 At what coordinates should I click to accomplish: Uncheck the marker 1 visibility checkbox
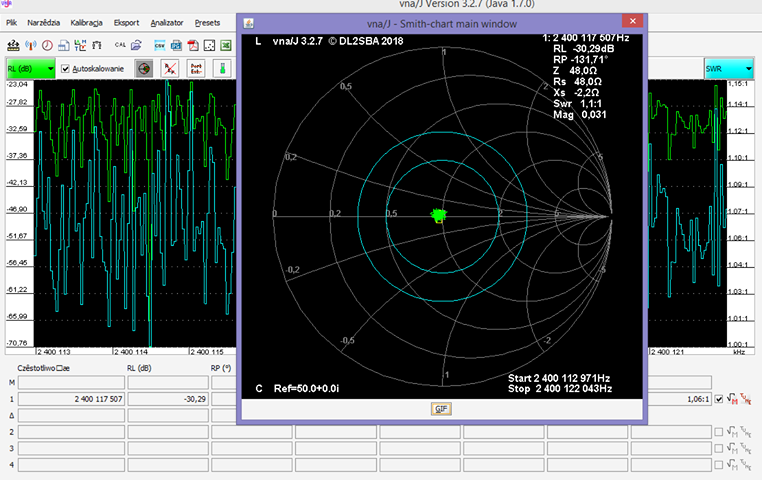click(719, 399)
